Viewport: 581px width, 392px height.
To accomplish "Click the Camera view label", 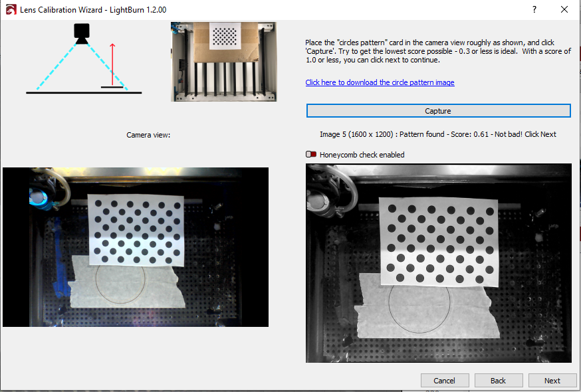I will point(148,135).
